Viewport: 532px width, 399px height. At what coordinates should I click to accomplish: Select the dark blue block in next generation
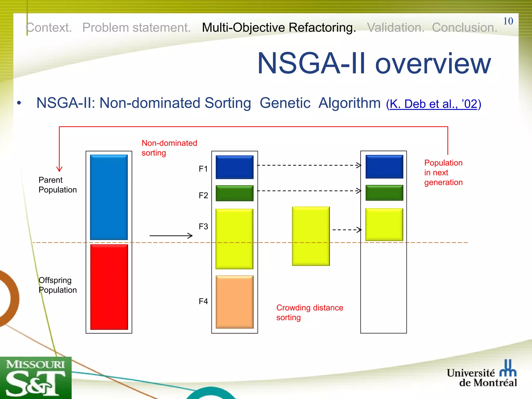pyautogui.click(x=384, y=167)
